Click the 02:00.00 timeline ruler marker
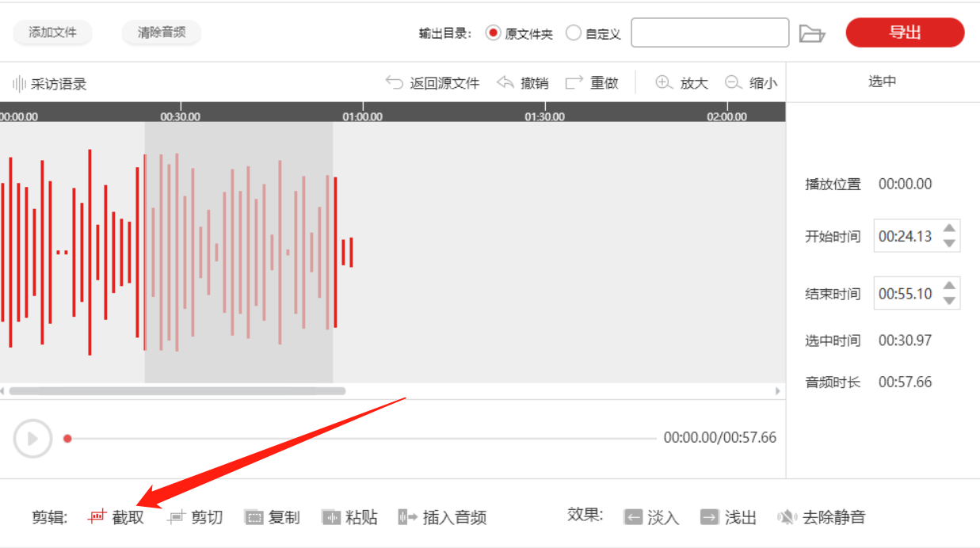This screenshot has height=548, width=980. pos(727,116)
